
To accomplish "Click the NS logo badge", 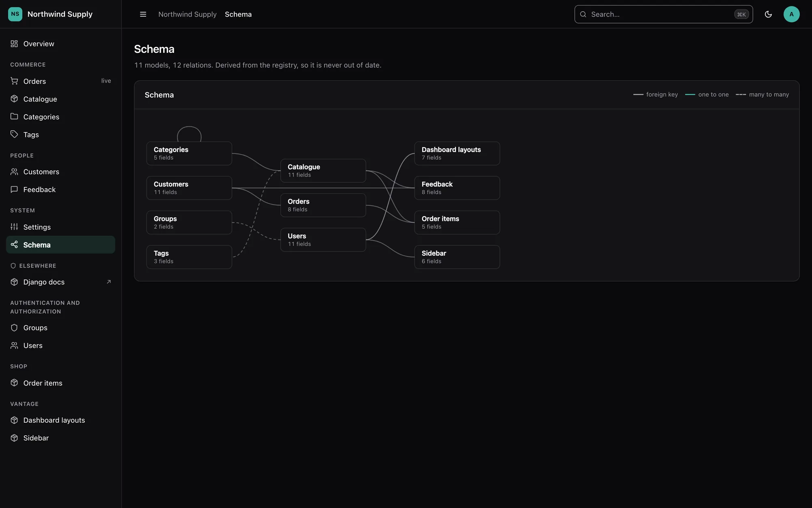I will pos(15,14).
